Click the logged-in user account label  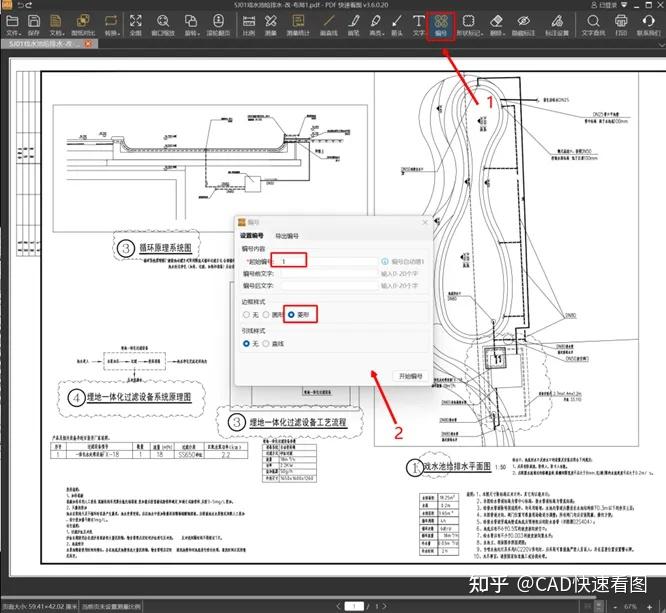point(604,5)
